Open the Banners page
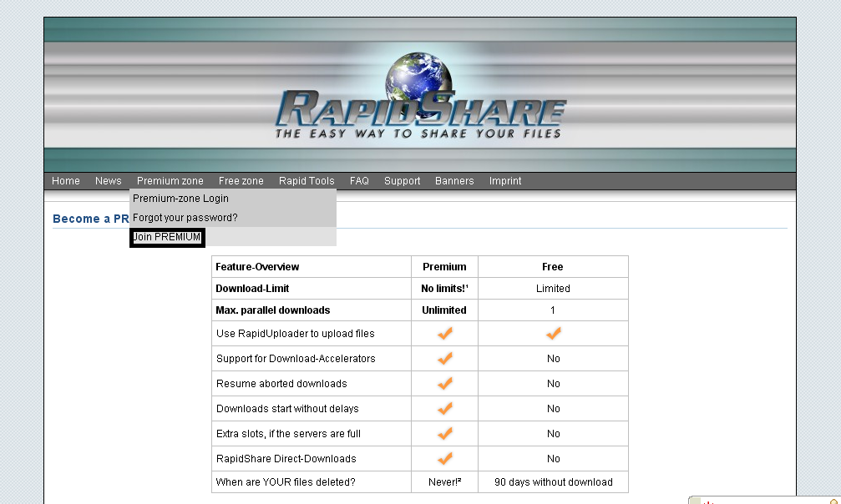Viewport: 841px width, 504px height. coord(454,181)
